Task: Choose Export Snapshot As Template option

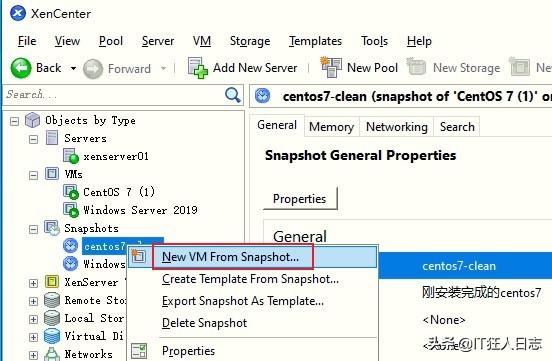Action: (x=252, y=301)
